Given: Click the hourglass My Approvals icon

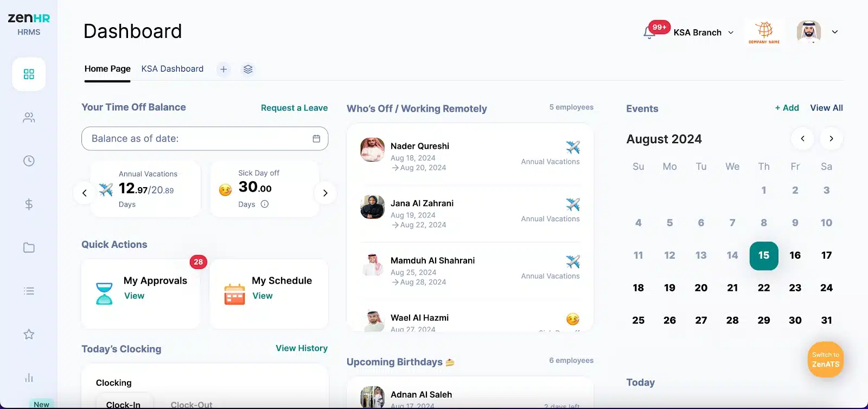Looking at the screenshot, I should (x=104, y=293).
